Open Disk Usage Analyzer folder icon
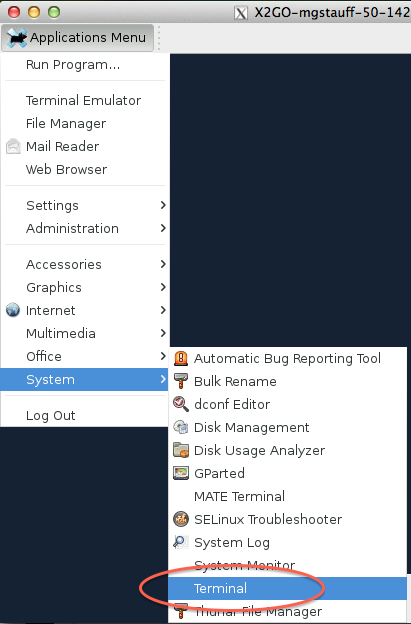411x624 pixels. 181,450
